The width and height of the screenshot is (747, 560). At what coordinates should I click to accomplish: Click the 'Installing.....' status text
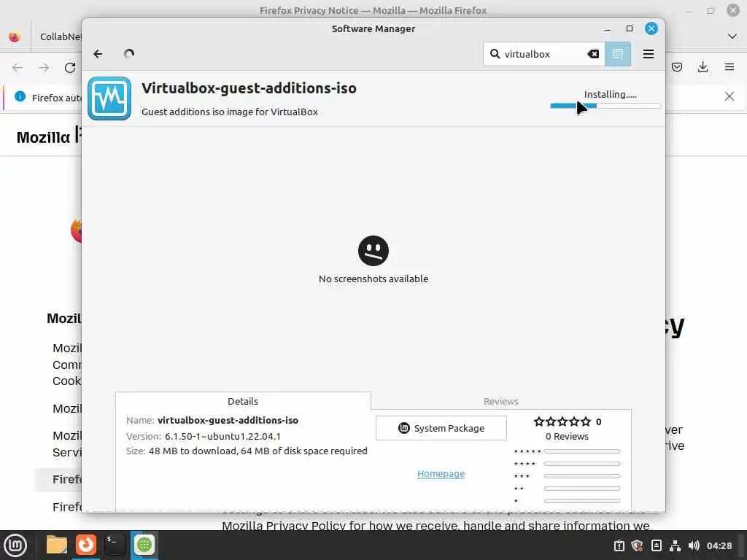point(611,94)
